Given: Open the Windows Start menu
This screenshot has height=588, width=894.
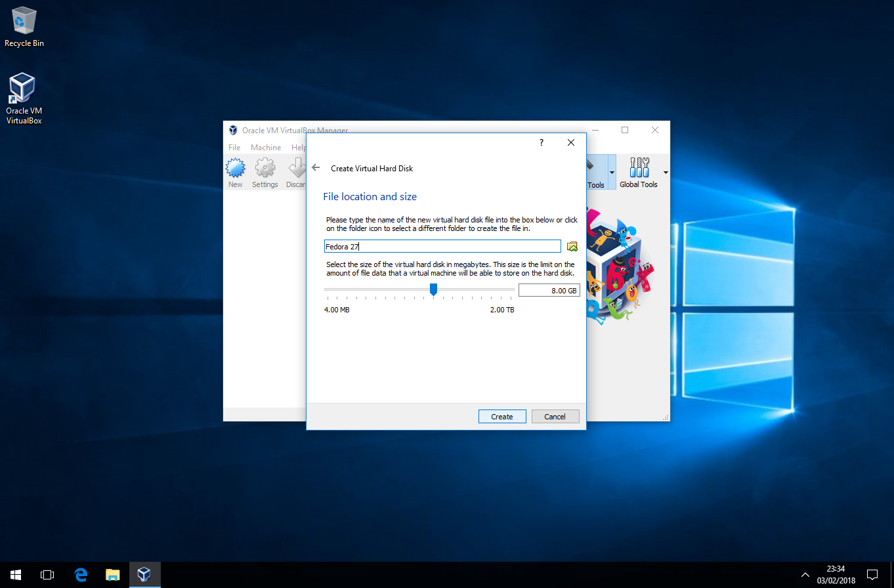Looking at the screenshot, I should [x=15, y=575].
